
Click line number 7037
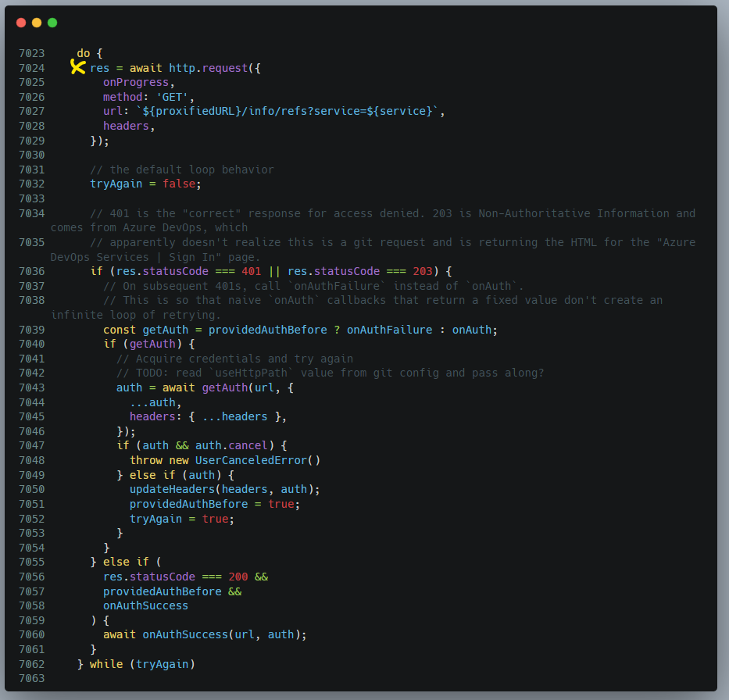(x=31, y=286)
